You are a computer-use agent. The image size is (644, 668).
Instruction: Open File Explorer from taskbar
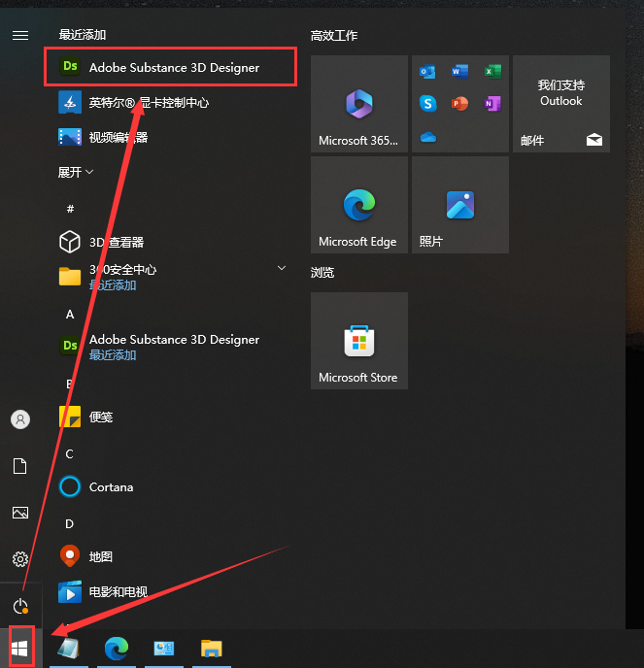(x=212, y=649)
